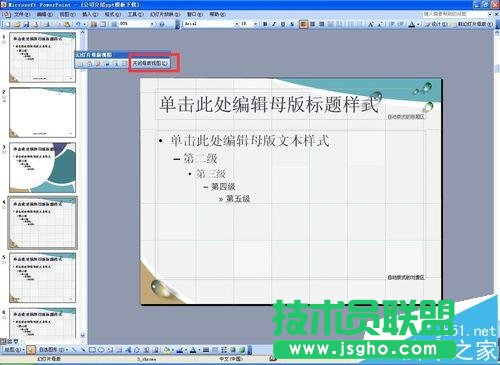Toggle Bold formatting
This screenshot has width=500, height=365.
tap(265, 24)
